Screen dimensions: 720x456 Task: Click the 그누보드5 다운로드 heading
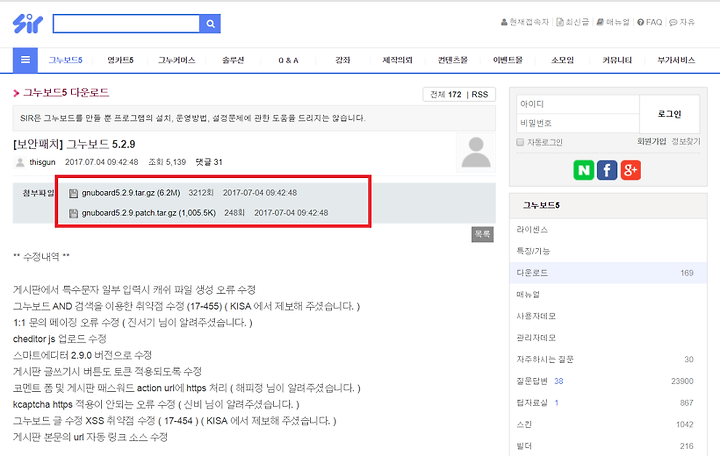pyautogui.click(x=66, y=93)
